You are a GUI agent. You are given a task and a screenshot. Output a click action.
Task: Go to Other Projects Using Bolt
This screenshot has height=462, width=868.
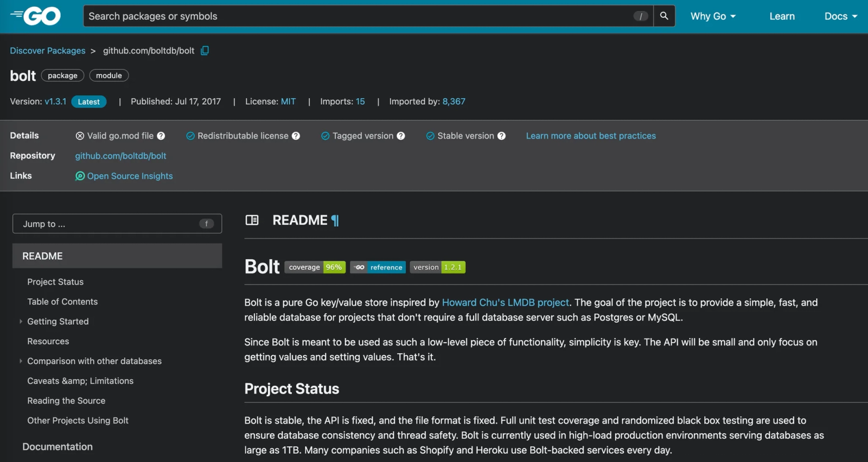[78, 421]
